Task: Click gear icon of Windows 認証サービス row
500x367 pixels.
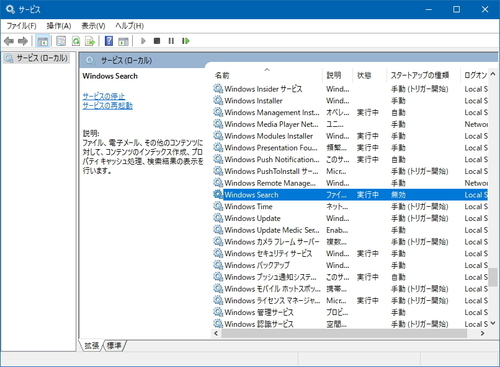Action: 218,324
